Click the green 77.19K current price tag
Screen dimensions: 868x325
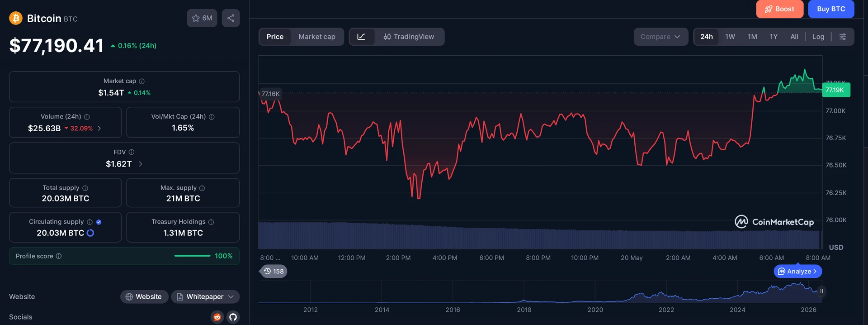(x=836, y=90)
